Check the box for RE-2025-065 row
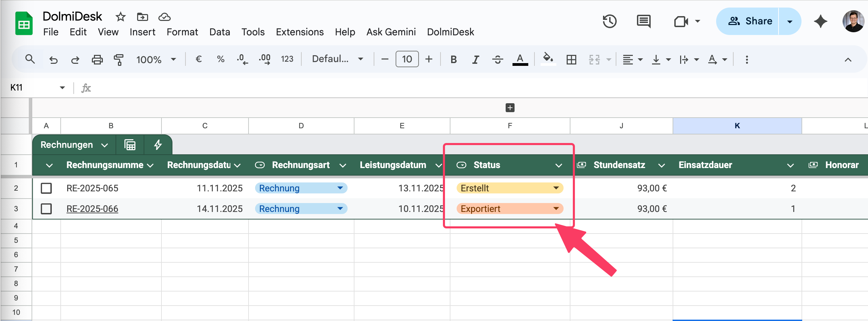Screen dimensions: 868x321 click(46, 188)
